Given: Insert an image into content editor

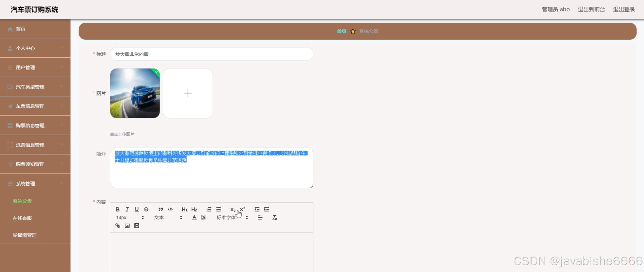Looking at the screenshot, I should point(127,226).
